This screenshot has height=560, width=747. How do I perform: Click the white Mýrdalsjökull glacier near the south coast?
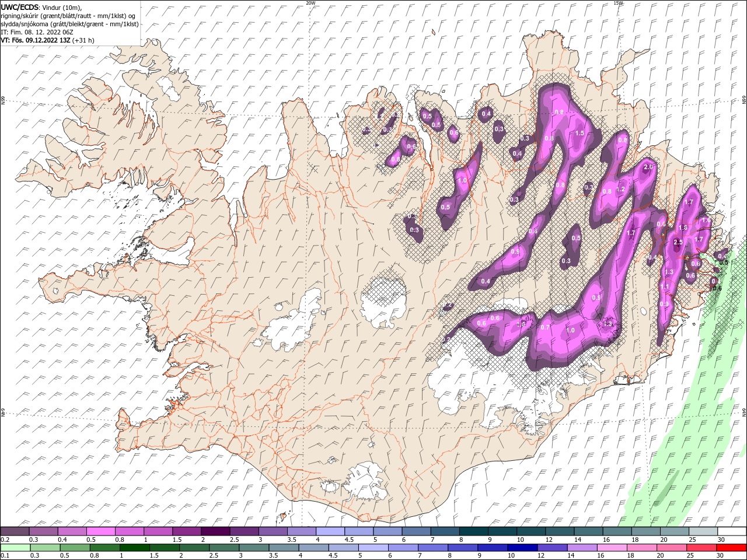tap(366, 482)
